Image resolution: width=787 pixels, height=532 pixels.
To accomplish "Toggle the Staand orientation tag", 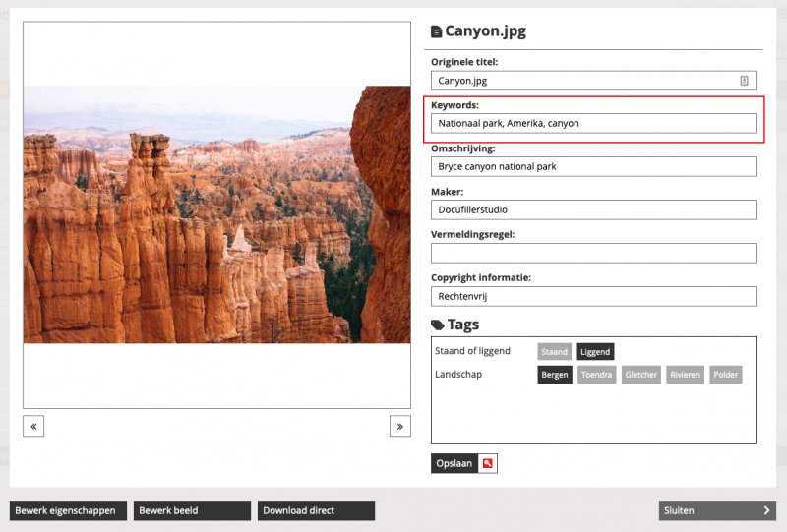I will coord(554,351).
